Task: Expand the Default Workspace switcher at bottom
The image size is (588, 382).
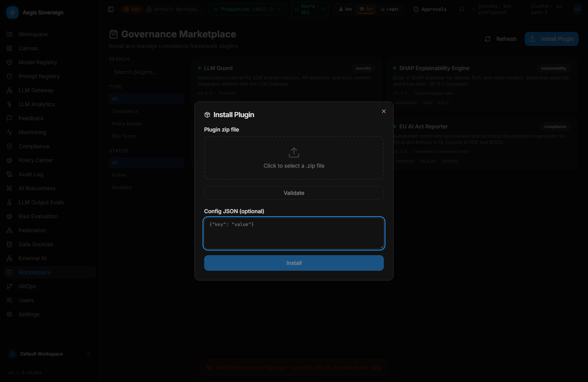Action: click(49, 354)
